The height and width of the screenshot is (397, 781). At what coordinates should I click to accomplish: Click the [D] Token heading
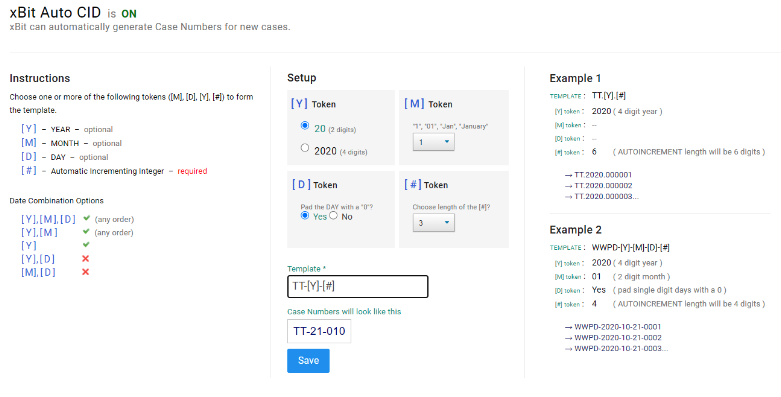(315, 184)
